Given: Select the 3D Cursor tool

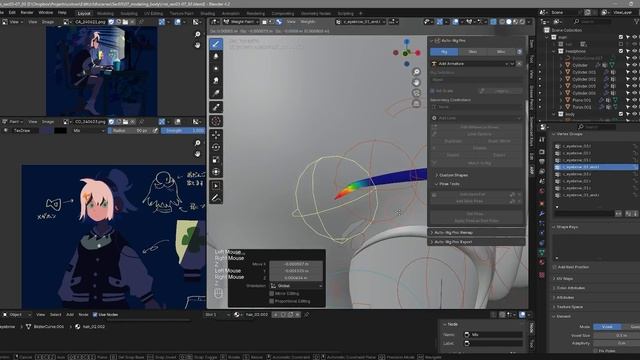Looking at the screenshot, I should pos(216,121).
